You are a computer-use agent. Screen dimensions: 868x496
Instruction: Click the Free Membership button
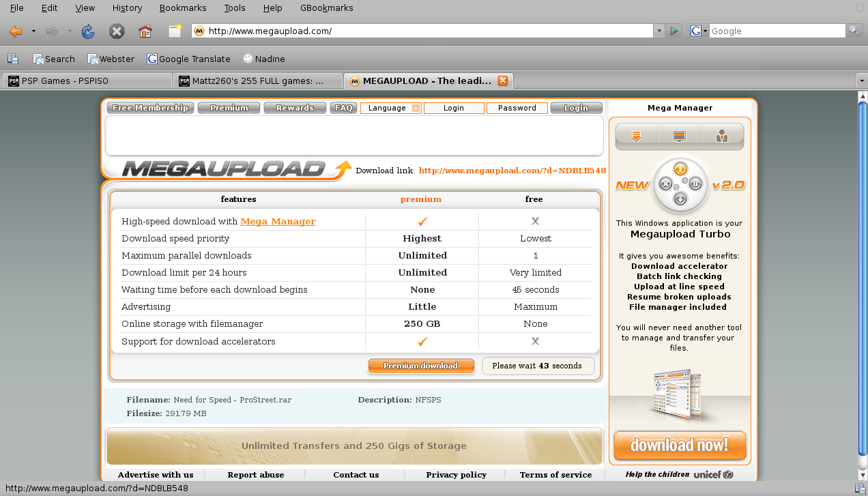click(x=150, y=108)
